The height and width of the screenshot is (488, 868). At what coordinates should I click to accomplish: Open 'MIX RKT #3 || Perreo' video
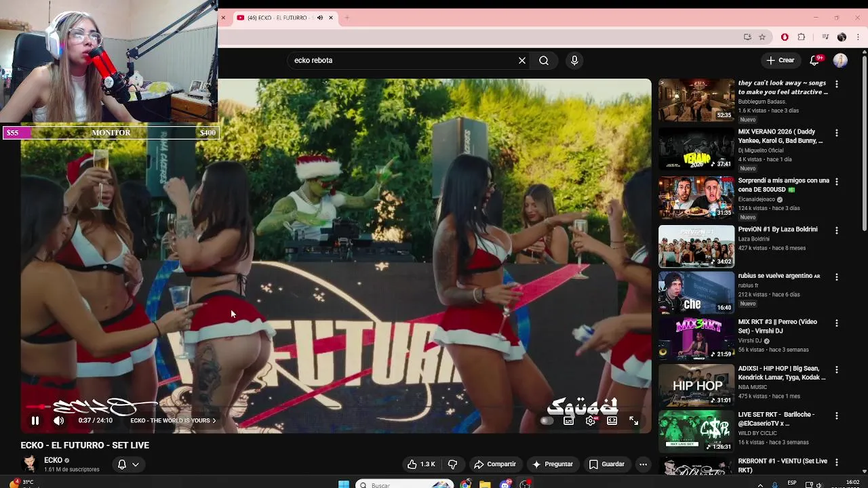pos(777,326)
